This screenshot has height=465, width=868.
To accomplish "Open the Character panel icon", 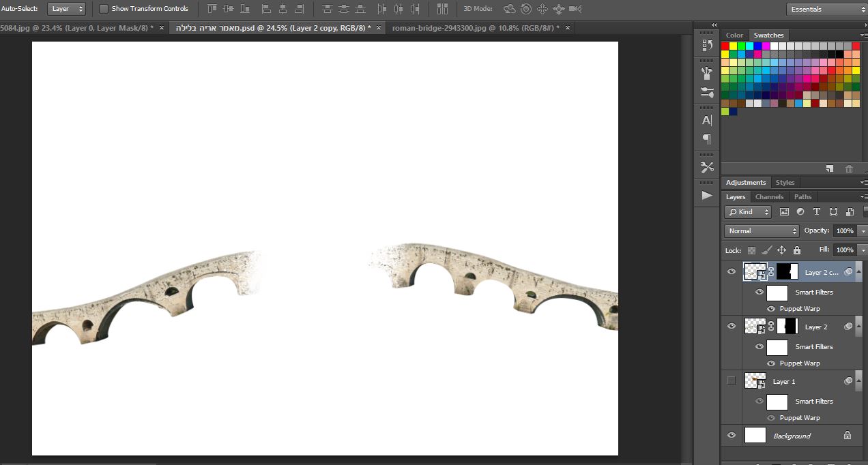I will [x=707, y=120].
